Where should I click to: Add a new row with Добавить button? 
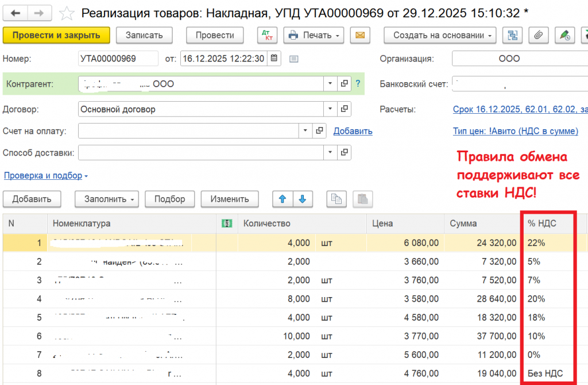pyautogui.click(x=32, y=199)
